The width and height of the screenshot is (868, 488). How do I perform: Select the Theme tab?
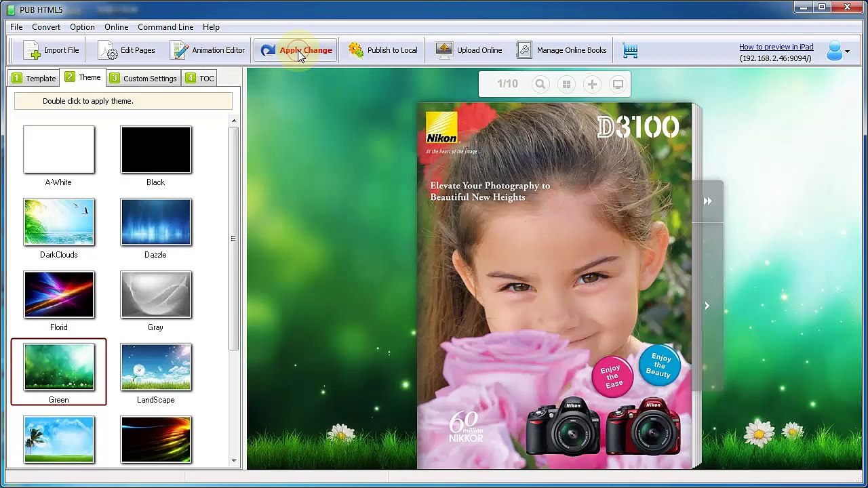83,77
